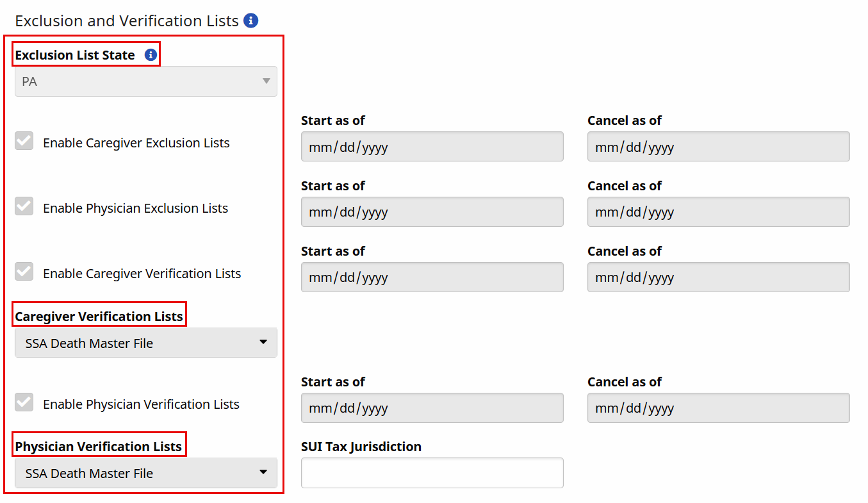Click Cancel as of for Physician Verification Lists
The height and width of the screenshot is (503, 868).
click(x=718, y=408)
